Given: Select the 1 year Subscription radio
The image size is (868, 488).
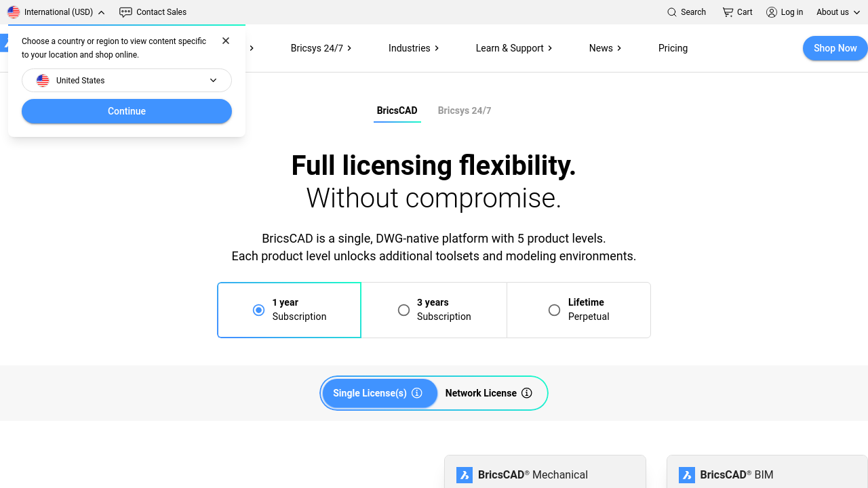Looking at the screenshot, I should (258, 310).
